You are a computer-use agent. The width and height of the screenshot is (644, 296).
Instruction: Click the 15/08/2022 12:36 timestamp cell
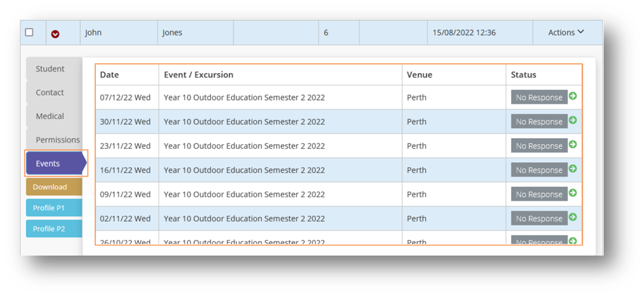479,32
